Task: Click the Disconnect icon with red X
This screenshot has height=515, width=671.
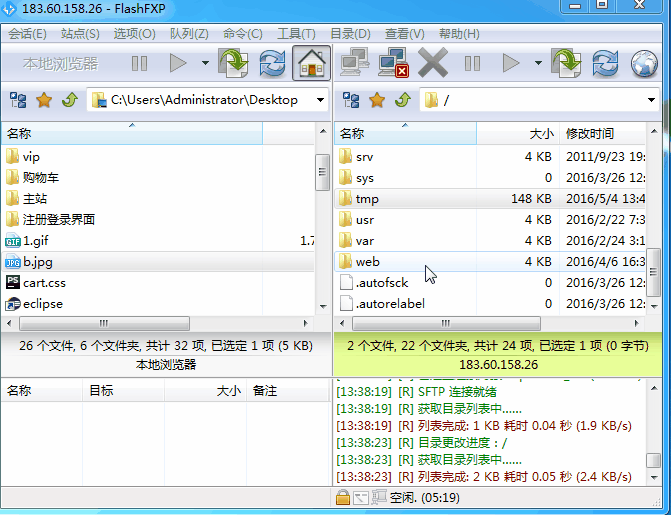Action: coord(393,63)
